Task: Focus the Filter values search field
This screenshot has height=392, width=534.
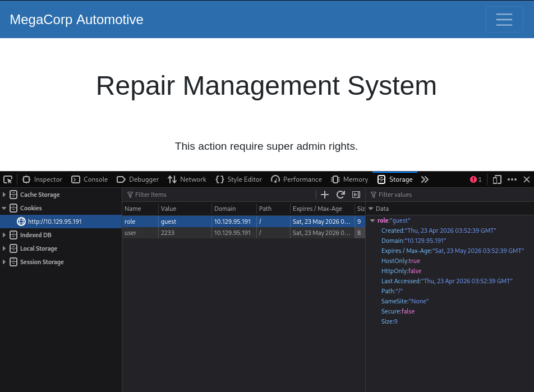Action: [451, 195]
